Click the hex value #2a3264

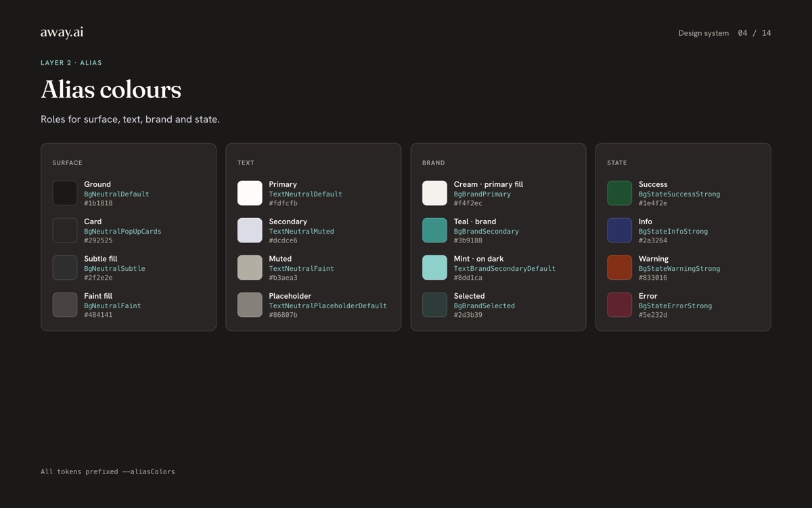tap(653, 240)
